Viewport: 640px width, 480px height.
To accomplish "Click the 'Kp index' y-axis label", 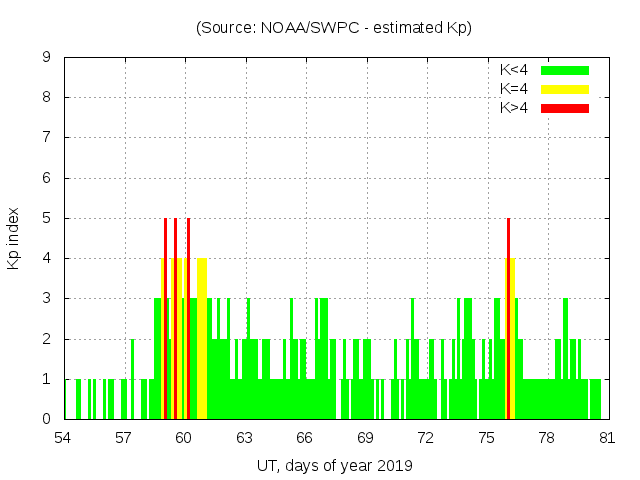I will tap(14, 238).
